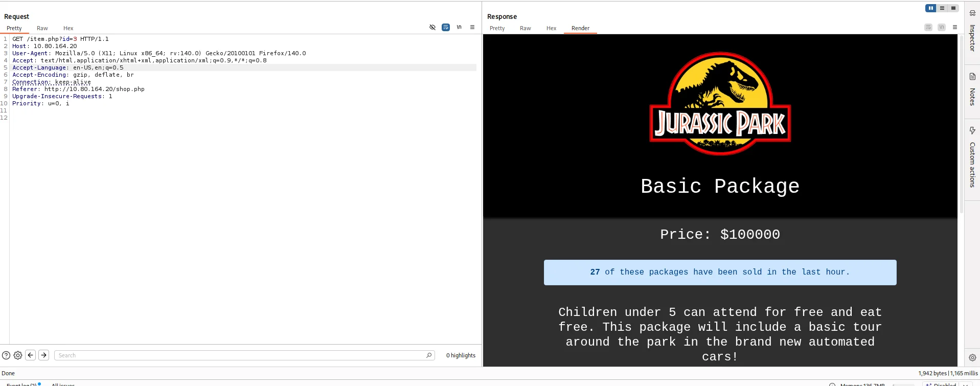
Task: Switch to top-bottom split layout
Action: 942,8
